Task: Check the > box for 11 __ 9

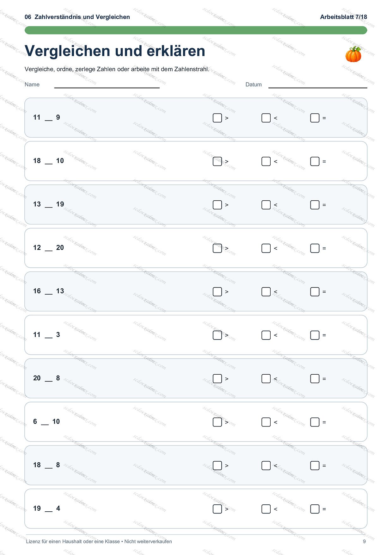Action: [x=217, y=118]
